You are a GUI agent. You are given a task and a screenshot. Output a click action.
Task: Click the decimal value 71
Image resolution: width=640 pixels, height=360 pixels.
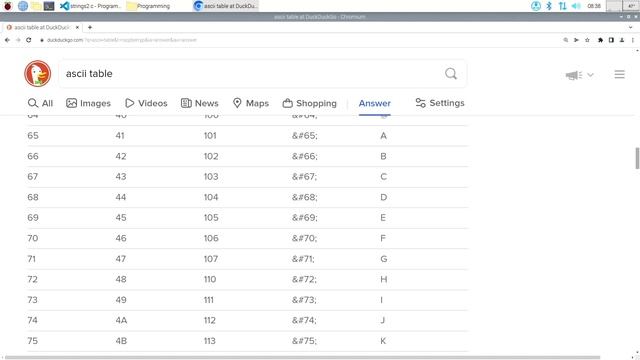click(31, 259)
